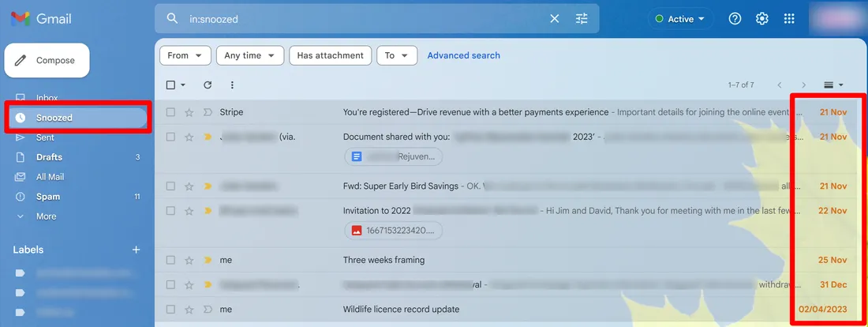Star the Stripe email
Screen dimensions: 868x327
[189, 112]
